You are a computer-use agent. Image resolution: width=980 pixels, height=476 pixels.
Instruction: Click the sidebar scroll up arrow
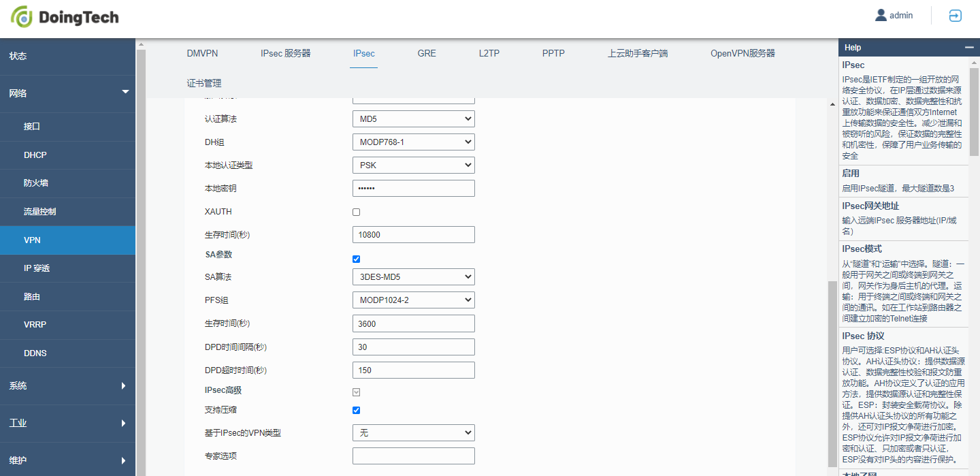(x=141, y=46)
